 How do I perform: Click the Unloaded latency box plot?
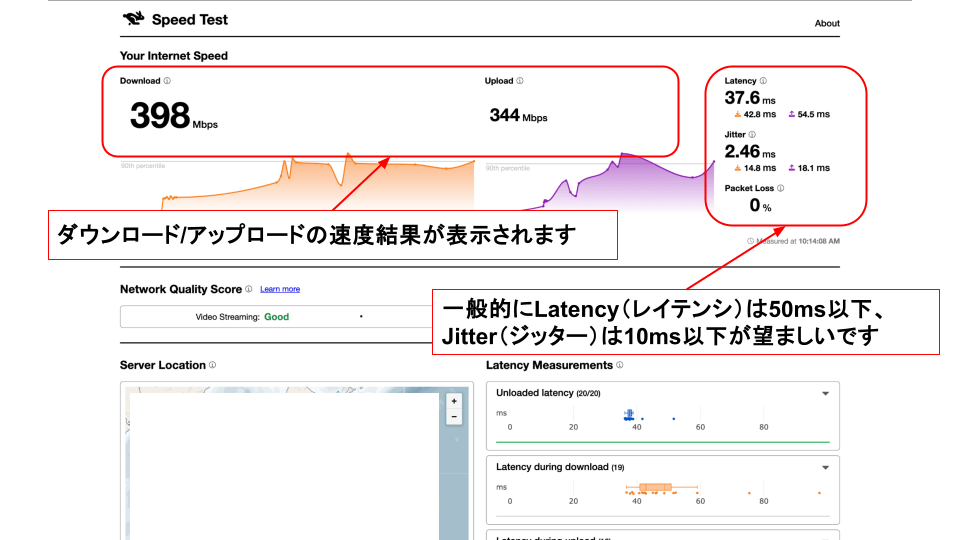click(629, 414)
